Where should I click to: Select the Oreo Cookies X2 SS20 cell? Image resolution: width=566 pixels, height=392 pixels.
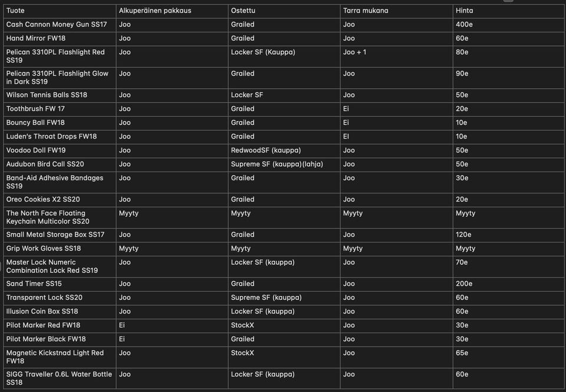click(x=43, y=199)
